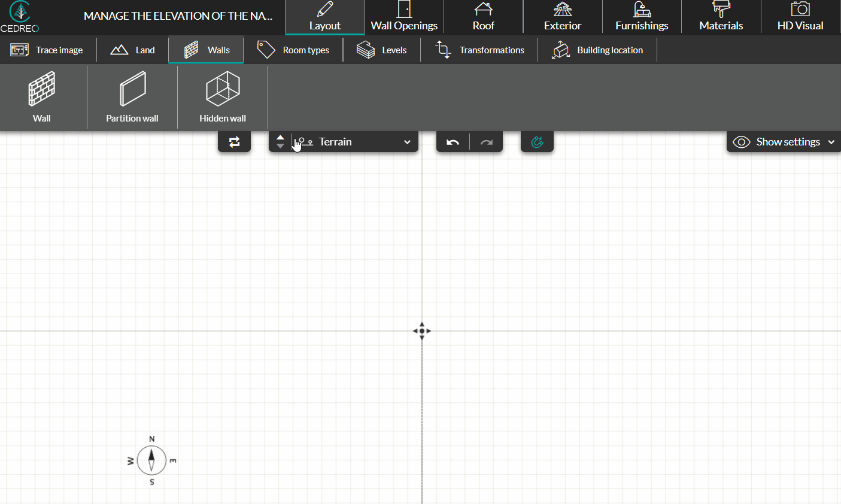Select the Hidden wall tool
This screenshot has width=841, height=504.
pyautogui.click(x=222, y=96)
